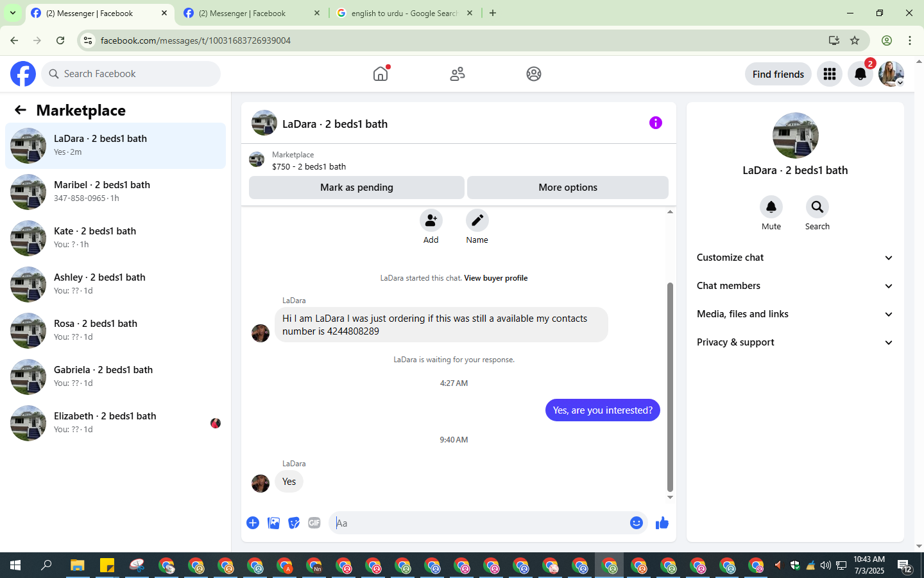Click the Name pencil icon
Image resolution: width=924 pixels, height=578 pixels.
(x=477, y=220)
